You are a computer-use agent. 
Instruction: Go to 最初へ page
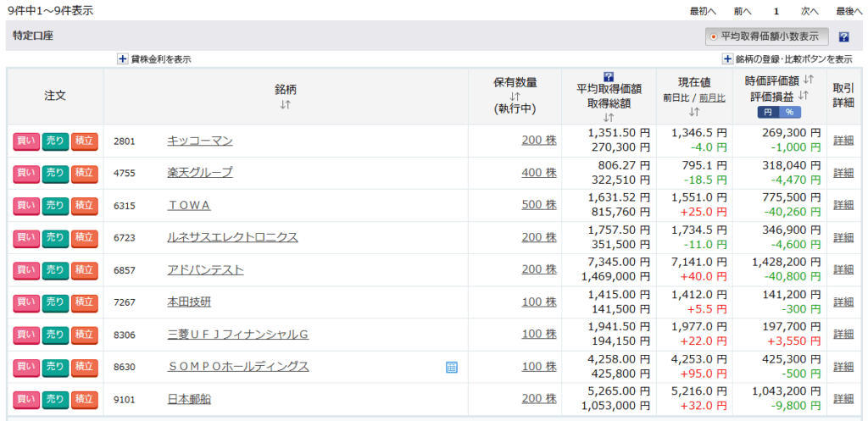tap(703, 10)
